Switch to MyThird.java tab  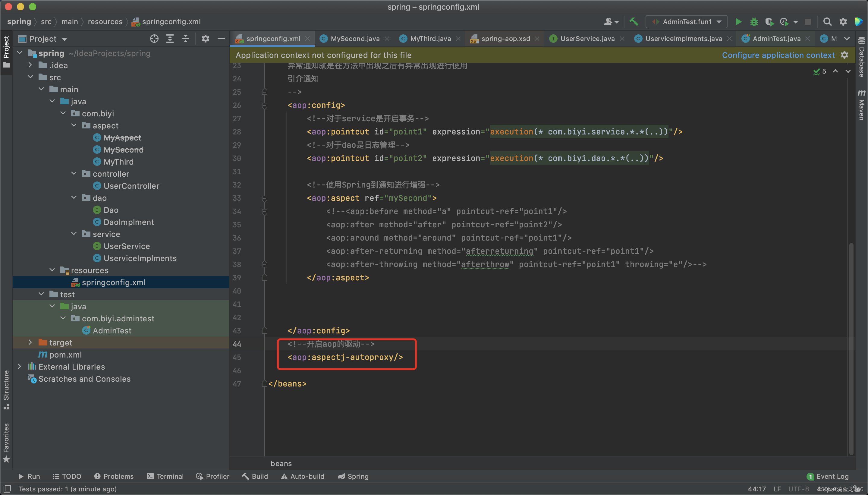[430, 39]
